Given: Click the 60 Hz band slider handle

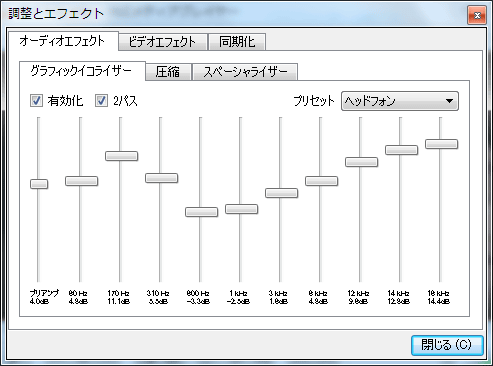Looking at the screenshot, I should coord(81,181).
